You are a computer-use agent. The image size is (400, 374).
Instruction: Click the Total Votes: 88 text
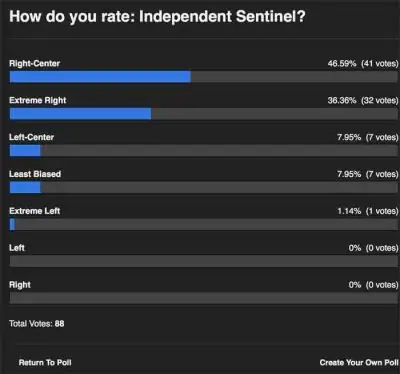tap(37, 324)
